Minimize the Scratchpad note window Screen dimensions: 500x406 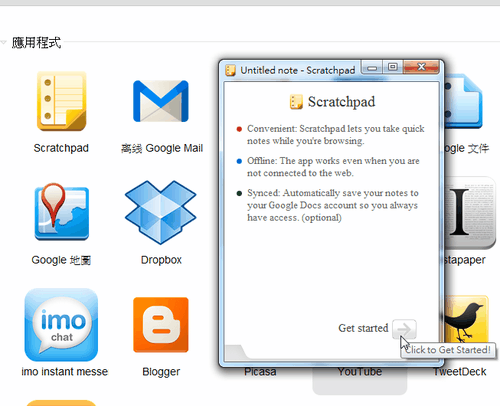point(372,68)
